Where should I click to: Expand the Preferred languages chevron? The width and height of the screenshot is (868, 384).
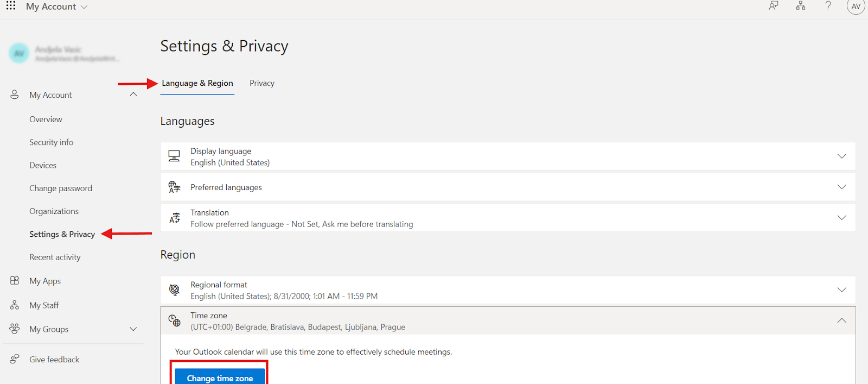pyautogui.click(x=841, y=187)
